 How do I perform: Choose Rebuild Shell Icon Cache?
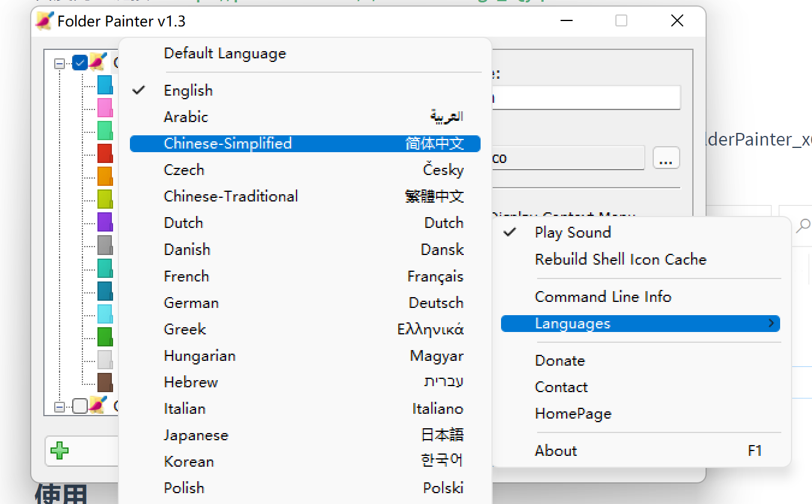tap(620, 260)
